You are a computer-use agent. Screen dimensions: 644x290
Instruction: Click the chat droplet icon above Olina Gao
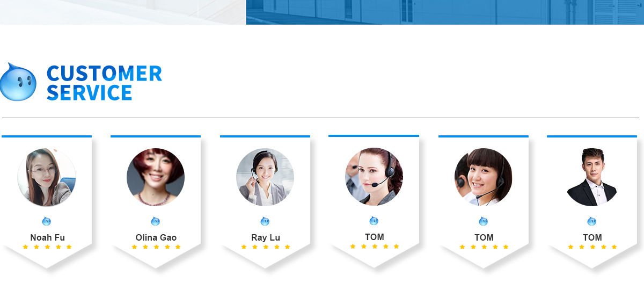tap(156, 221)
